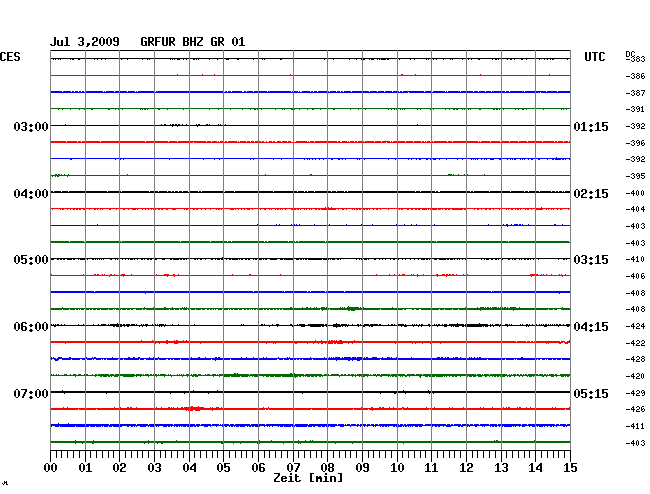The height and width of the screenshot is (494, 650).
Task: Click minute tick label "08"
Action: [327, 468]
